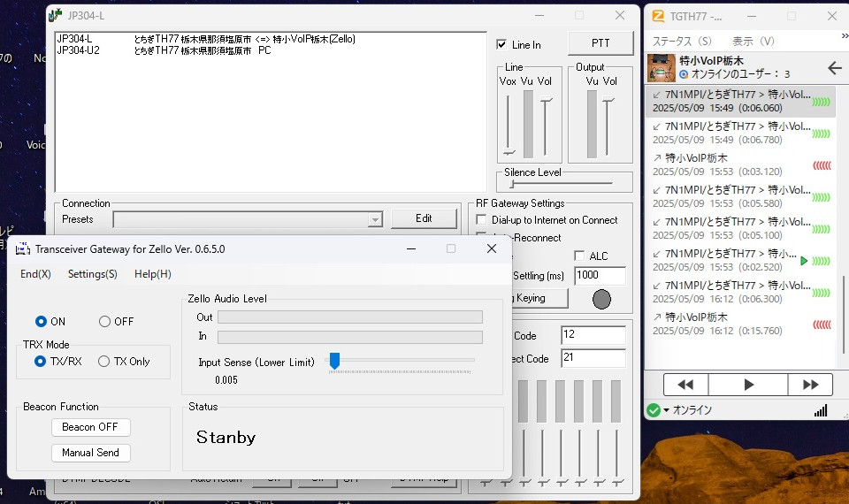Image resolution: width=849 pixels, height=504 pixels.
Task: Click the 特小VoIP栃木 channel avatar
Action: coord(662,67)
